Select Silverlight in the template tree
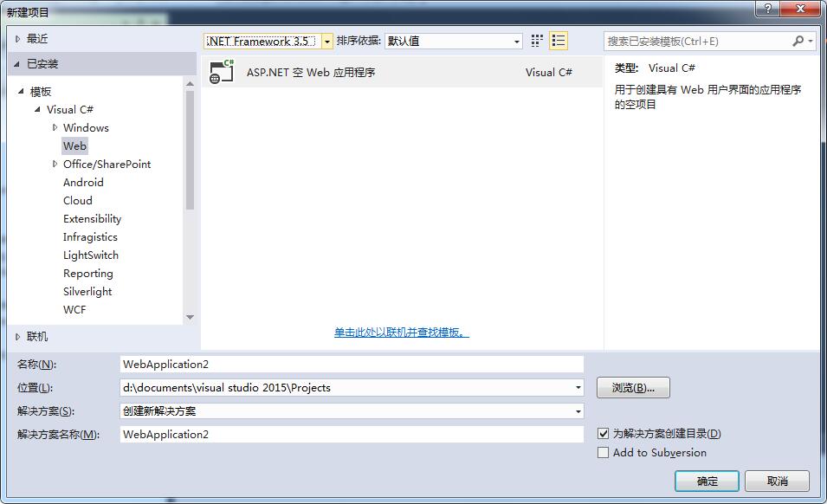The image size is (827, 504). (x=87, y=292)
